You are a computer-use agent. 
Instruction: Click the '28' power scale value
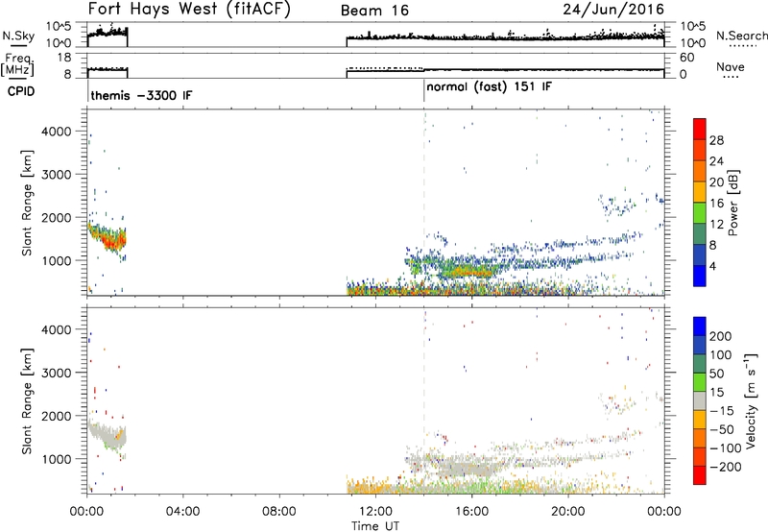pyautogui.click(x=716, y=140)
